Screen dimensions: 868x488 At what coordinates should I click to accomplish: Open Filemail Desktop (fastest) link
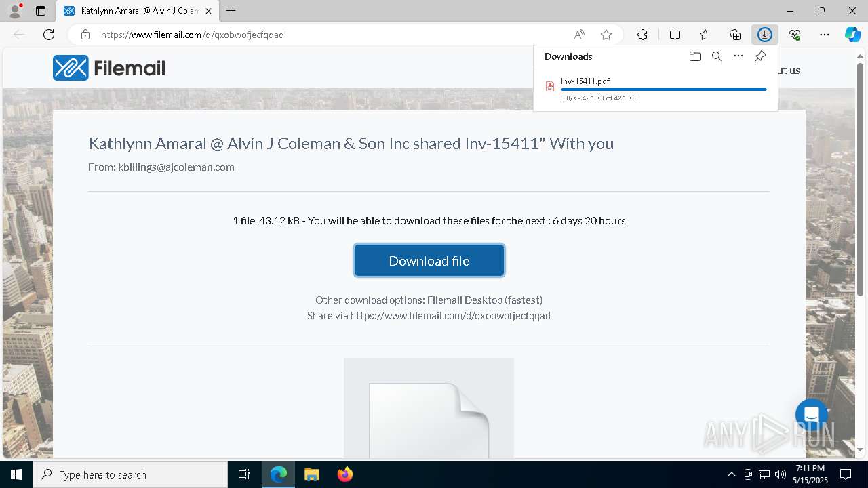(x=485, y=300)
